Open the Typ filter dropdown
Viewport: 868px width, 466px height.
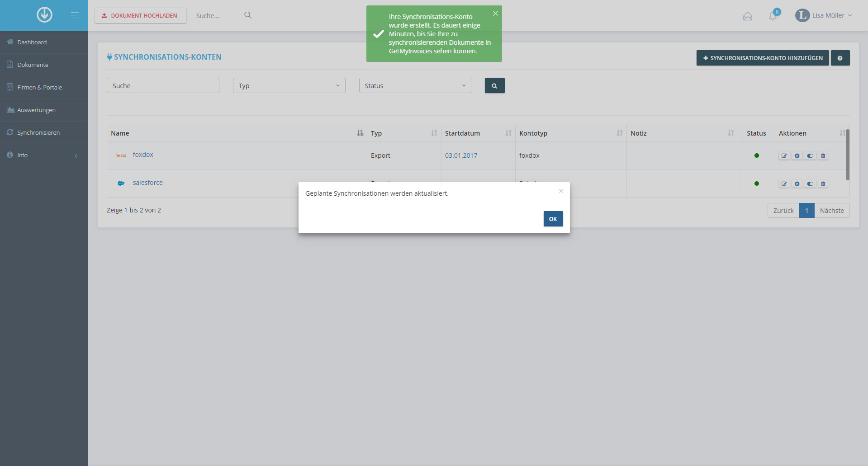click(289, 85)
